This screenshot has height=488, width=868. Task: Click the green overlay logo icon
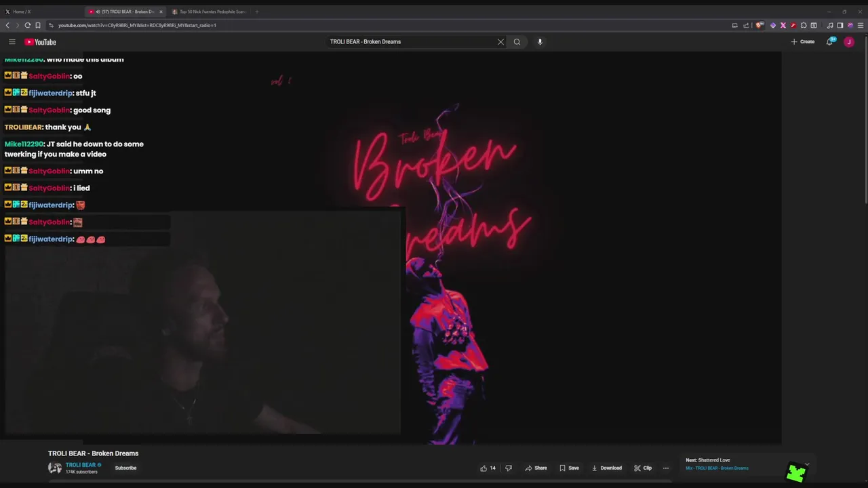pos(795,473)
